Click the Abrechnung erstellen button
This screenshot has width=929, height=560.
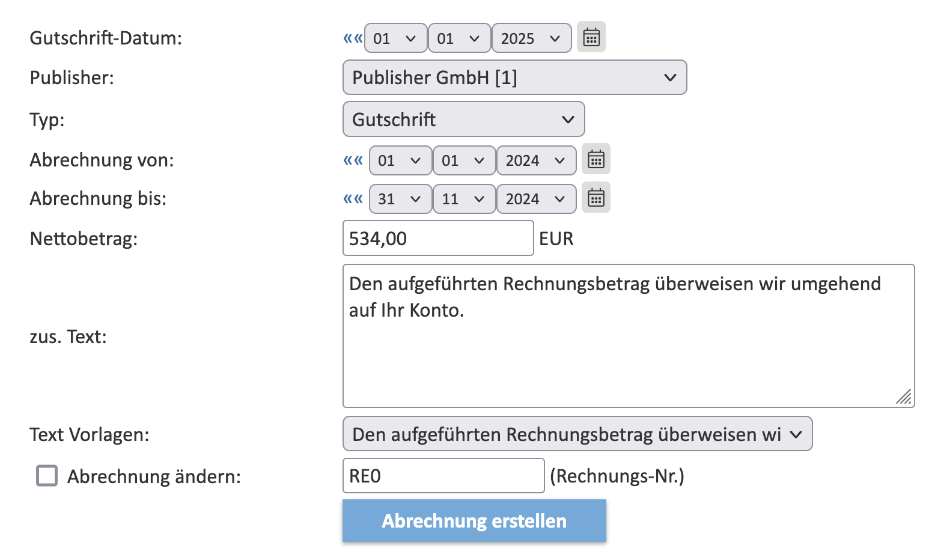pyautogui.click(x=474, y=521)
